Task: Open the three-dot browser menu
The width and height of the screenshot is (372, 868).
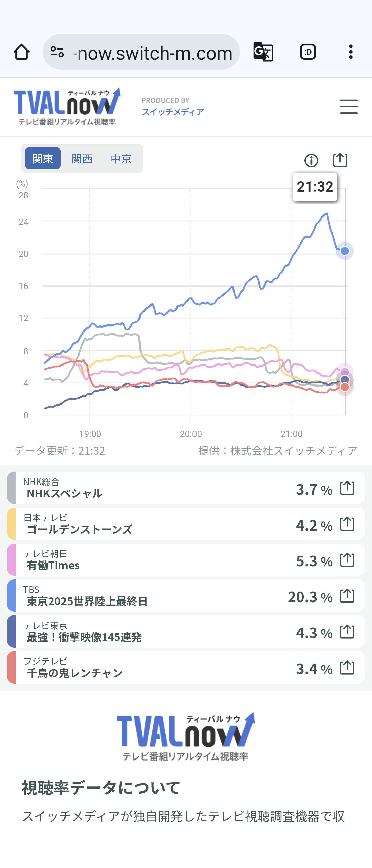Action: [351, 52]
